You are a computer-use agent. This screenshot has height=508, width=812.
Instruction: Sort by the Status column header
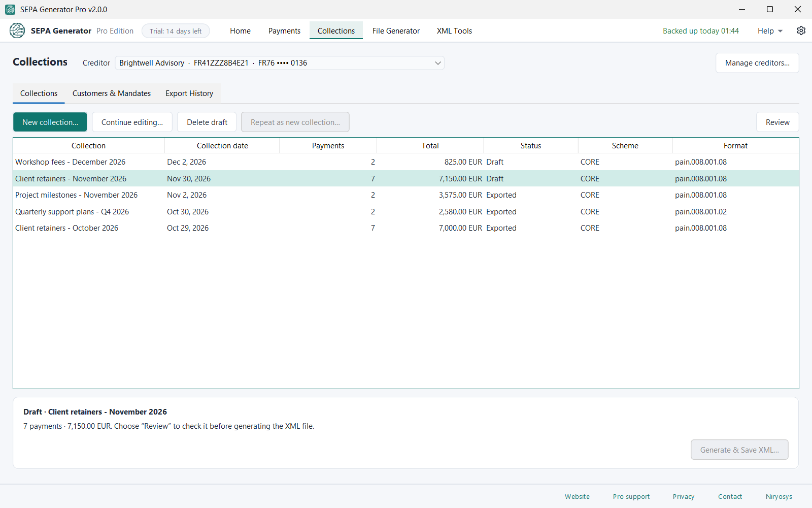pyautogui.click(x=531, y=146)
